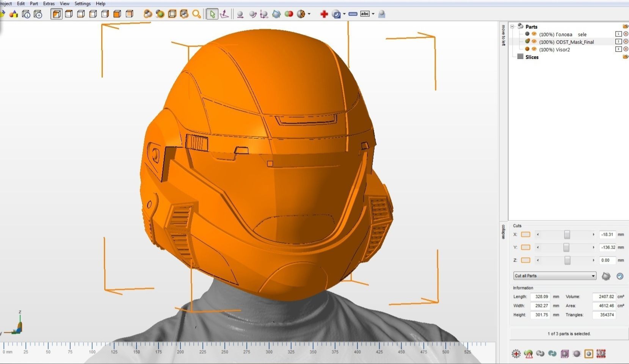629x364 pixels.
Task: Select the solid orange view cube icon
Action: tap(117, 14)
